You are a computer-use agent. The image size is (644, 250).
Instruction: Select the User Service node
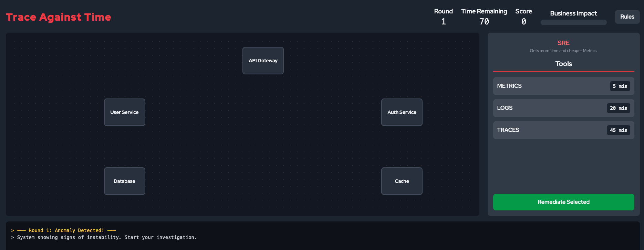point(124,112)
